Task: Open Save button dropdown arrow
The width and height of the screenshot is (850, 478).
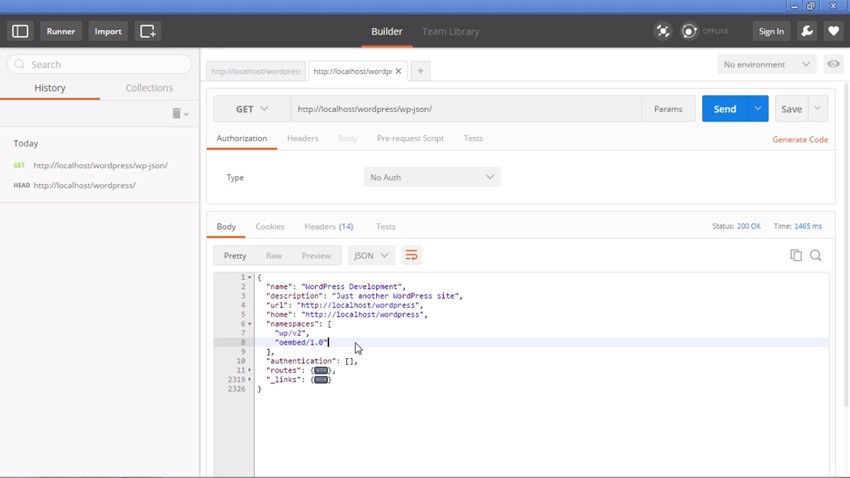Action: pyautogui.click(x=817, y=109)
